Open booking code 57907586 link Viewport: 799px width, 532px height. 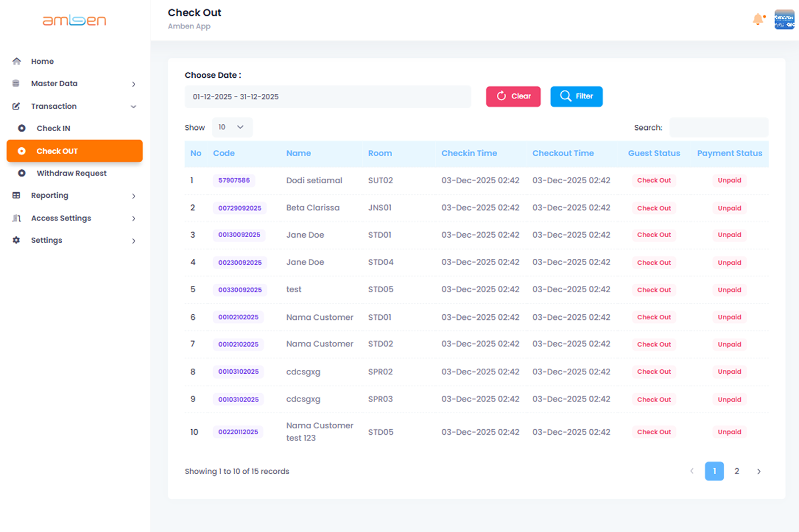point(234,180)
